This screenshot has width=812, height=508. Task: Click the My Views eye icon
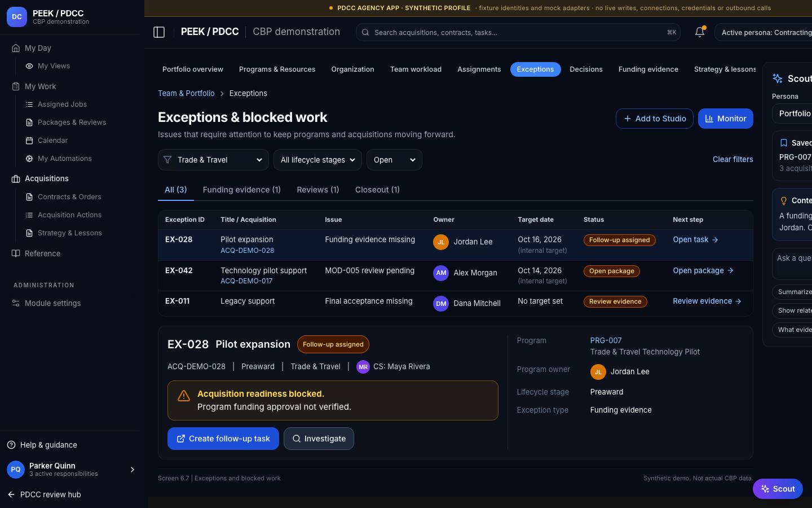(x=29, y=66)
